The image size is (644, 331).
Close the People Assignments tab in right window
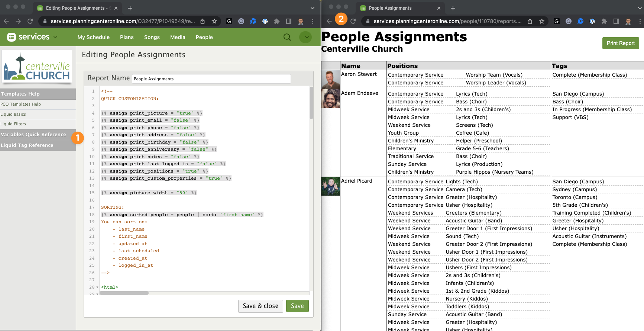click(x=439, y=8)
